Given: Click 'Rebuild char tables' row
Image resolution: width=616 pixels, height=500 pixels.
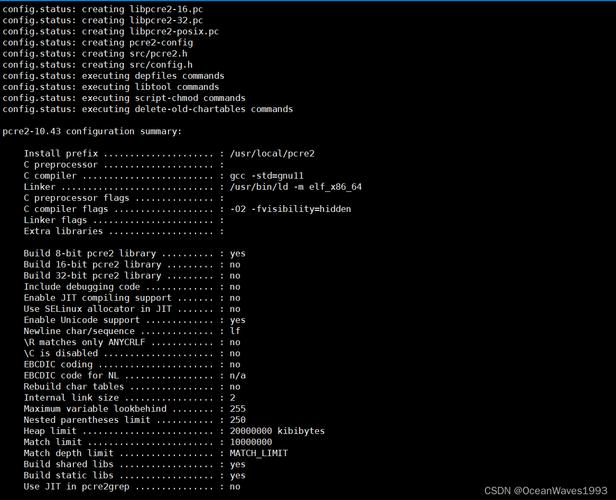Looking at the screenshot, I should (132, 386).
